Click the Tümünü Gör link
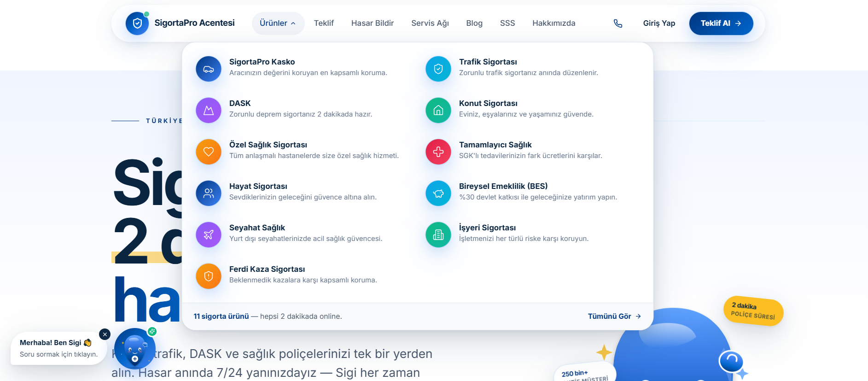The height and width of the screenshot is (381, 868). 614,317
